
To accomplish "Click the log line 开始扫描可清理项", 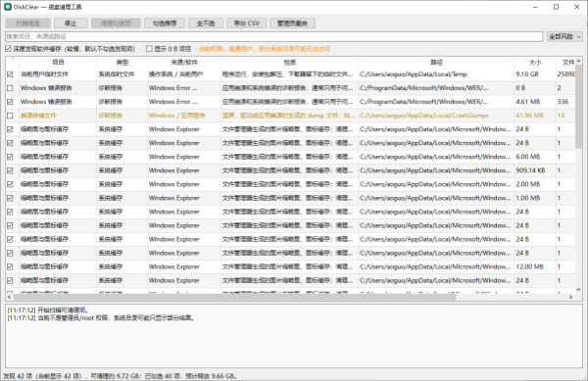I will click(48, 310).
